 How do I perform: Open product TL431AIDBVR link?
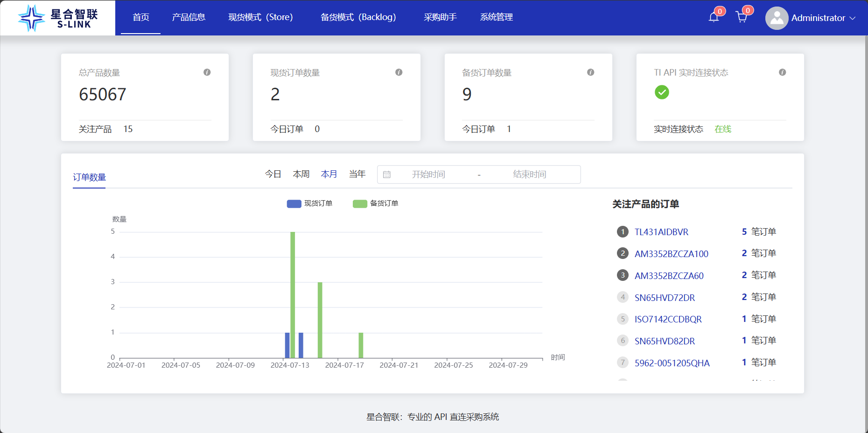[661, 232]
